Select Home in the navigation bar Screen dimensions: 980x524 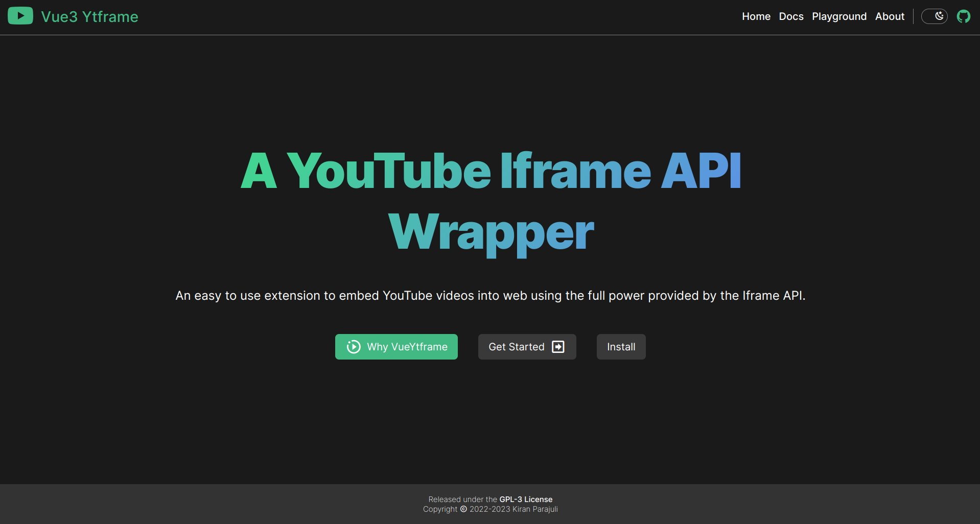click(756, 16)
